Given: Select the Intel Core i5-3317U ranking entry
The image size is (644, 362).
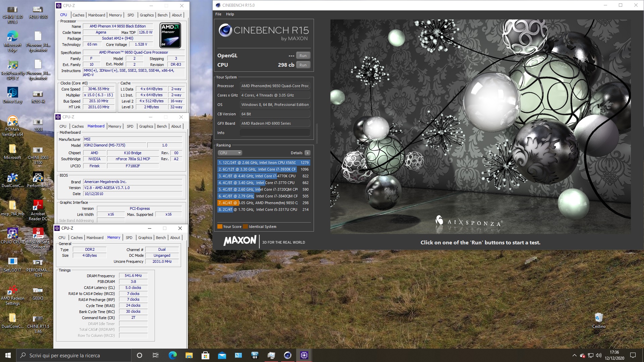Looking at the screenshot, I should 264,209.
